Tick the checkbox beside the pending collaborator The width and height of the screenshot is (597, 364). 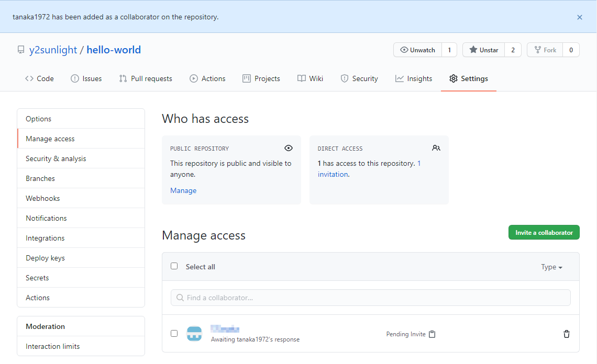(x=174, y=334)
